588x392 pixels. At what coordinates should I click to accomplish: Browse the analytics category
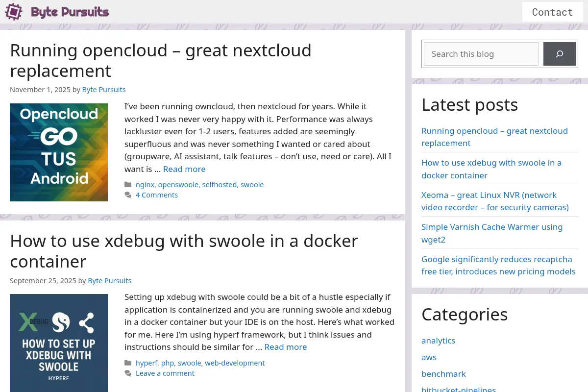(439, 341)
